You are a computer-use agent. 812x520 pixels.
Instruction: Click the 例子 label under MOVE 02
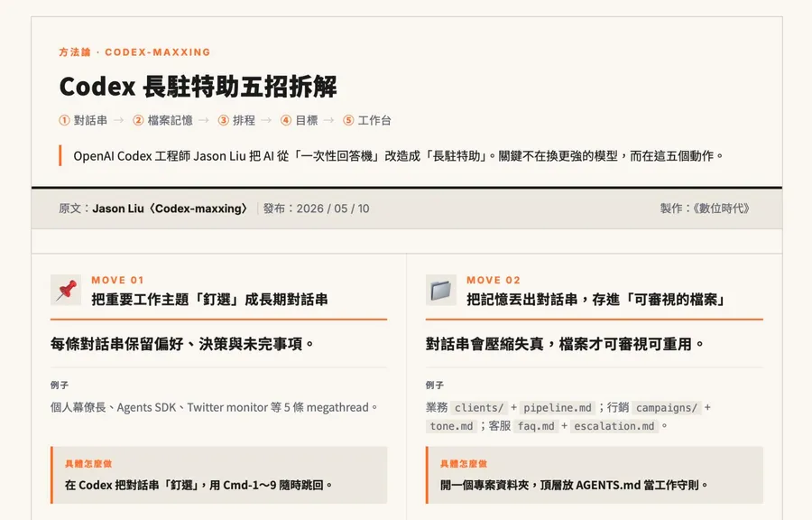[x=435, y=385]
